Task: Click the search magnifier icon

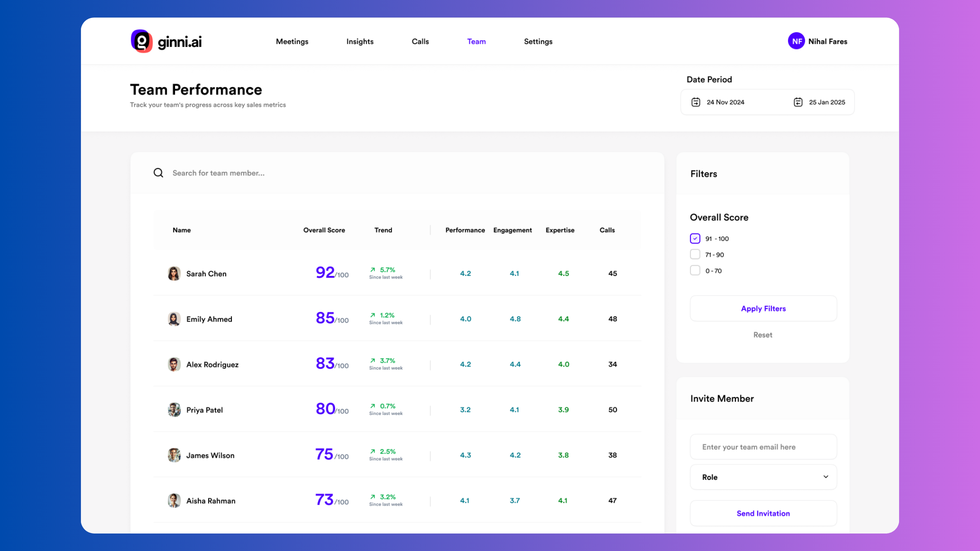Action: coord(158,173)
